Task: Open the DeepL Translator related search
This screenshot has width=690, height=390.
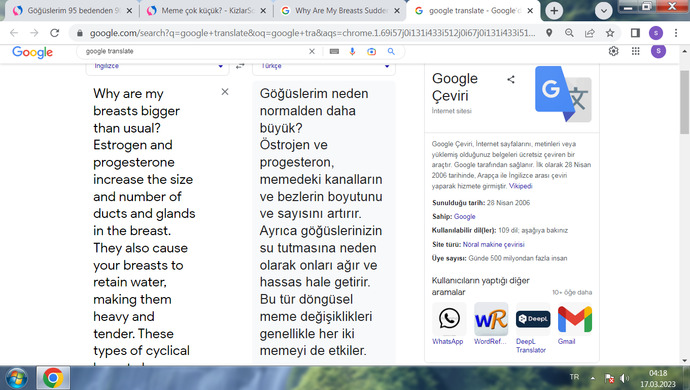Action: pos(532,328)
